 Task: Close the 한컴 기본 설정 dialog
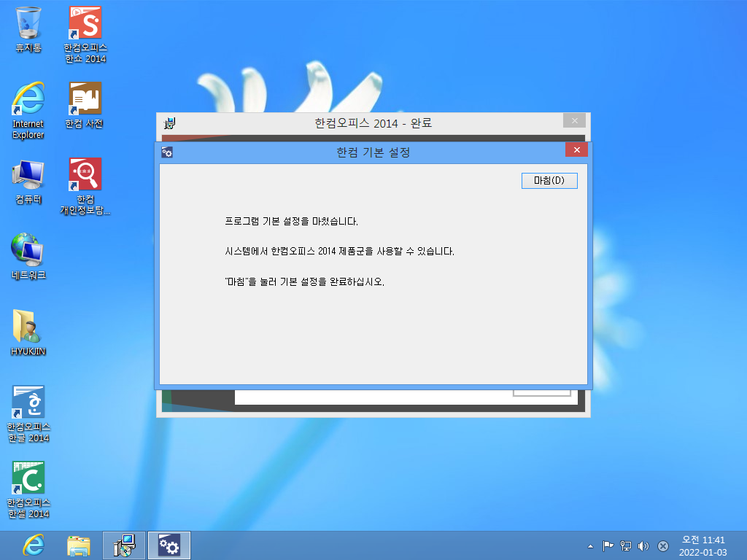pos(576,150)
